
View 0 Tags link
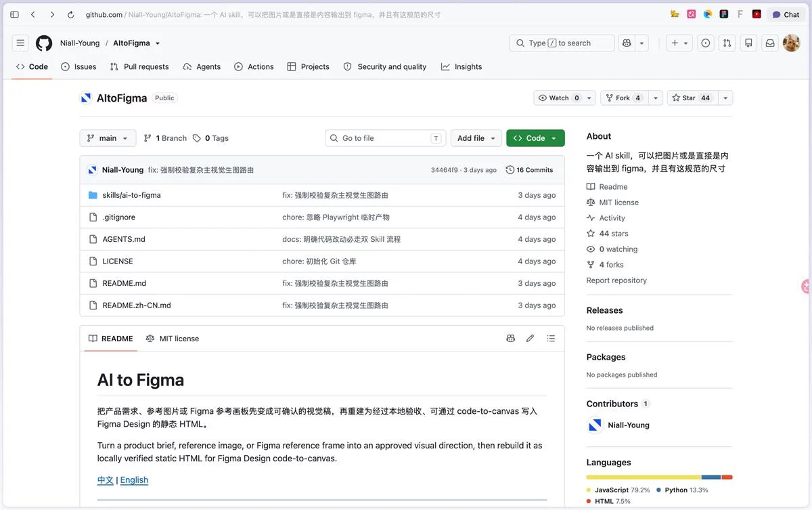click(x=210, y=138)
